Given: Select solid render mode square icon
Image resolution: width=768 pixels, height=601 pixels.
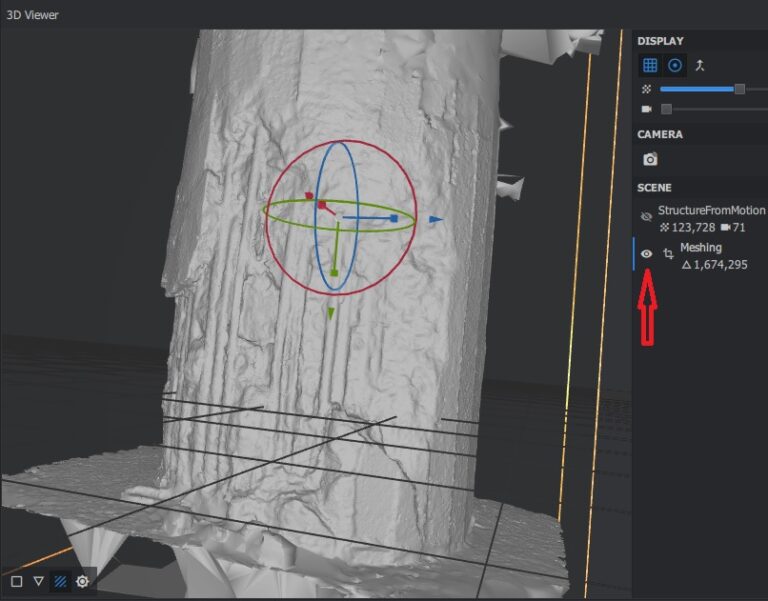Looking at the screenshot, I should pos(17,581).
